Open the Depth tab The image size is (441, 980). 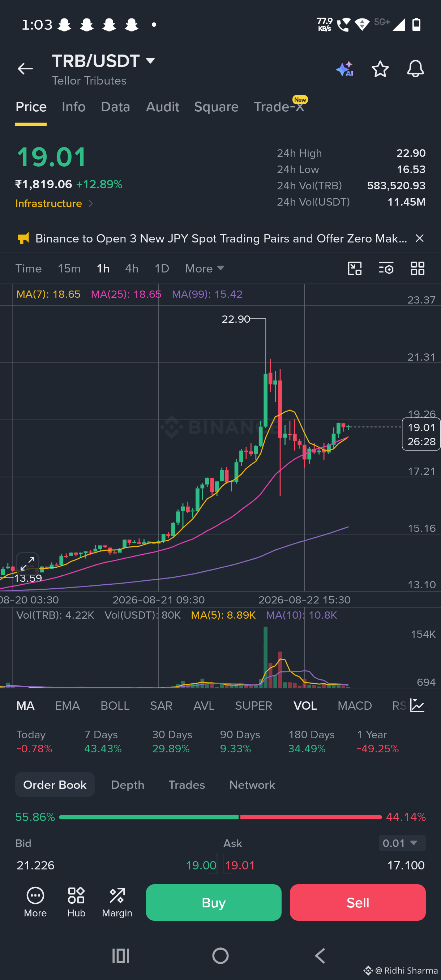point(128,785)
